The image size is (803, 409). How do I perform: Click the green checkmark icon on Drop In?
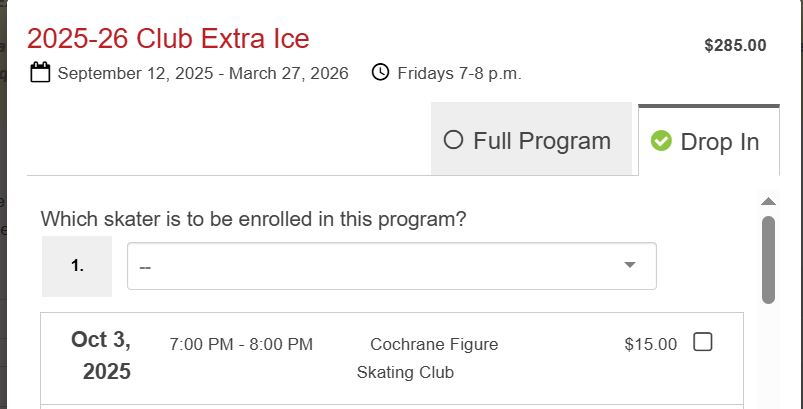[661, 141]
